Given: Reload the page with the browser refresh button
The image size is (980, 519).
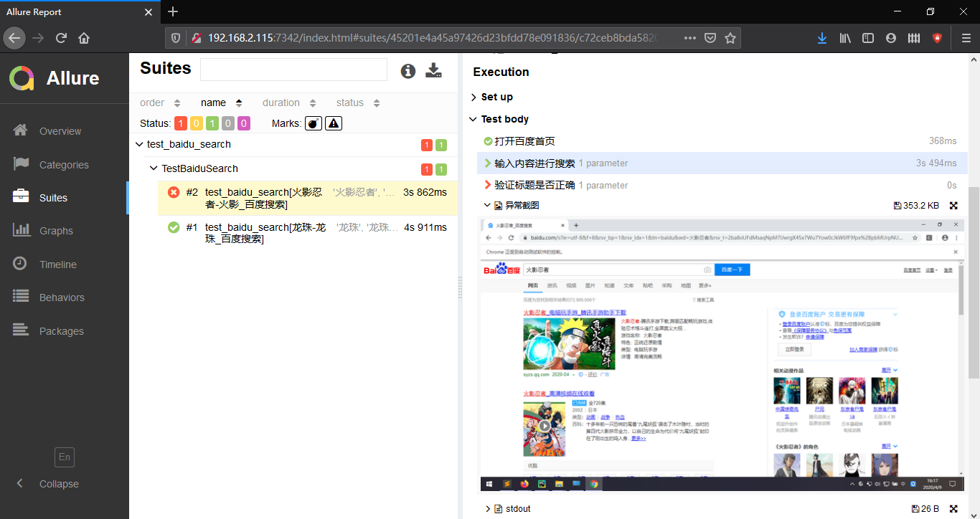Looking at the screenshot, I should point(61,38).
